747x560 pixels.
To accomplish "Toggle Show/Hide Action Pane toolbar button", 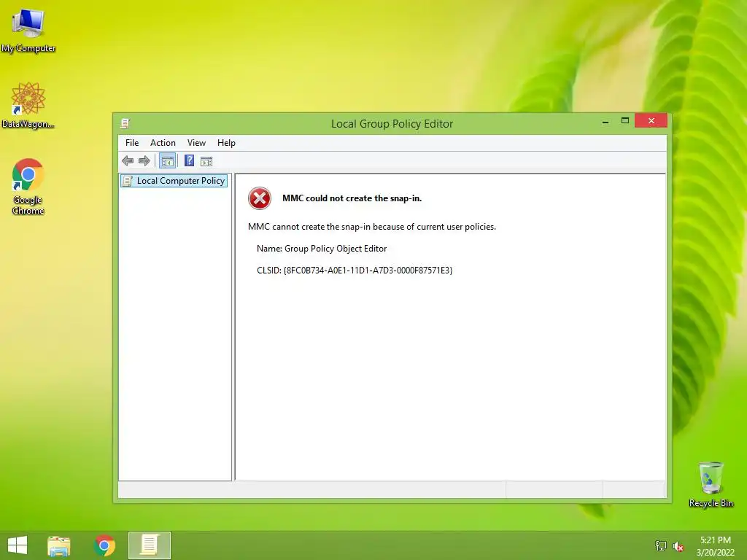I will pos(206,161).
